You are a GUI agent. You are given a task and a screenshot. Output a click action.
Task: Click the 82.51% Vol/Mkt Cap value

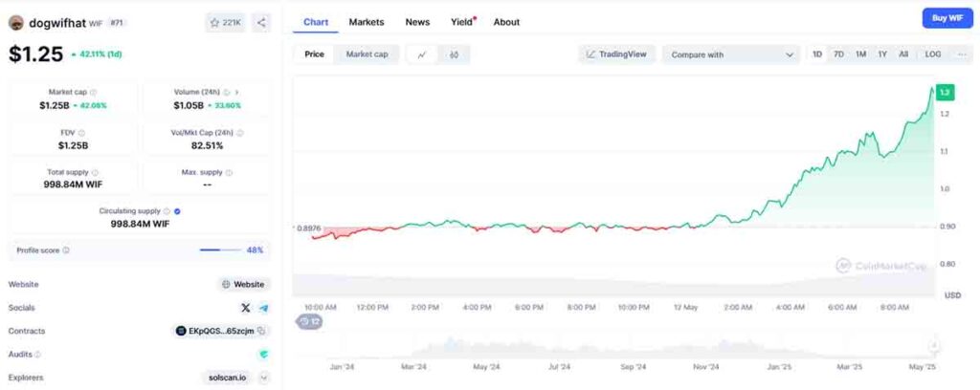(x=207, y=145)
